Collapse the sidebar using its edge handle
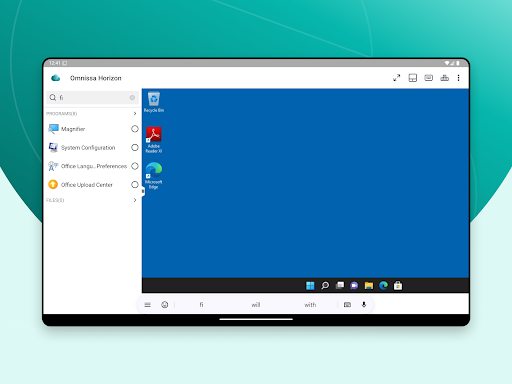512x384 pixels. point(143,191)
